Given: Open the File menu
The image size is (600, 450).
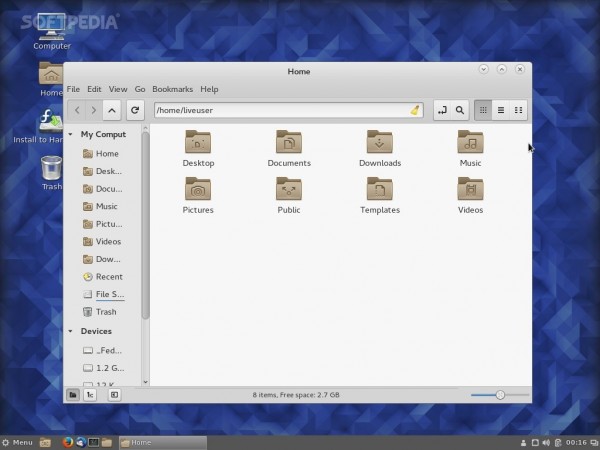Looking at the screenshot, I should (x=73, y=89).
